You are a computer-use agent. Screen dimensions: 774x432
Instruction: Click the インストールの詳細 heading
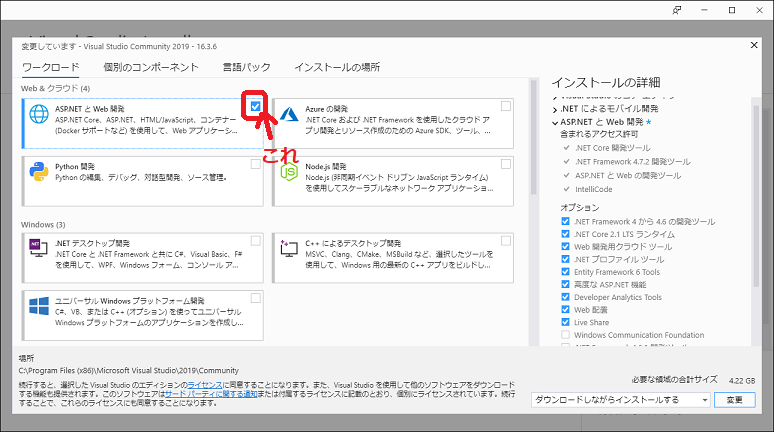606,82
